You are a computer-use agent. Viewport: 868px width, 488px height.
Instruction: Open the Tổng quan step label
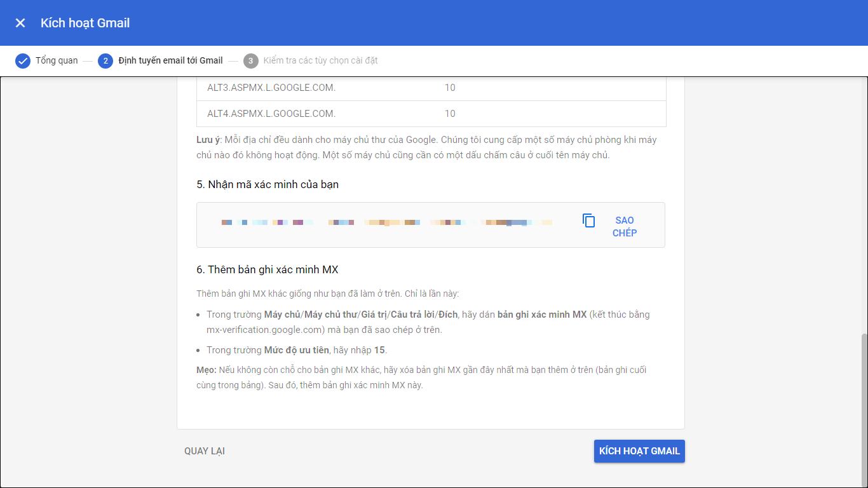point(57,61)
